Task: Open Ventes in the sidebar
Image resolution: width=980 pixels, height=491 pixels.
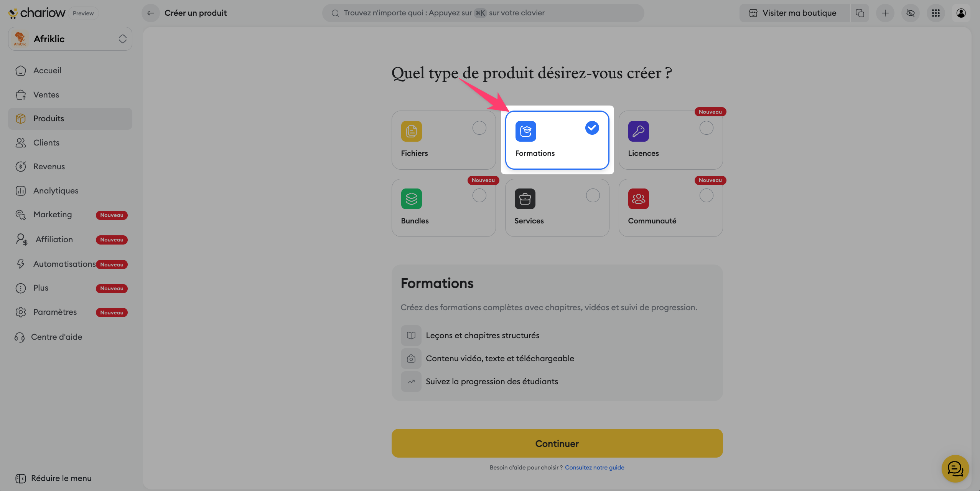Action: 46,95
